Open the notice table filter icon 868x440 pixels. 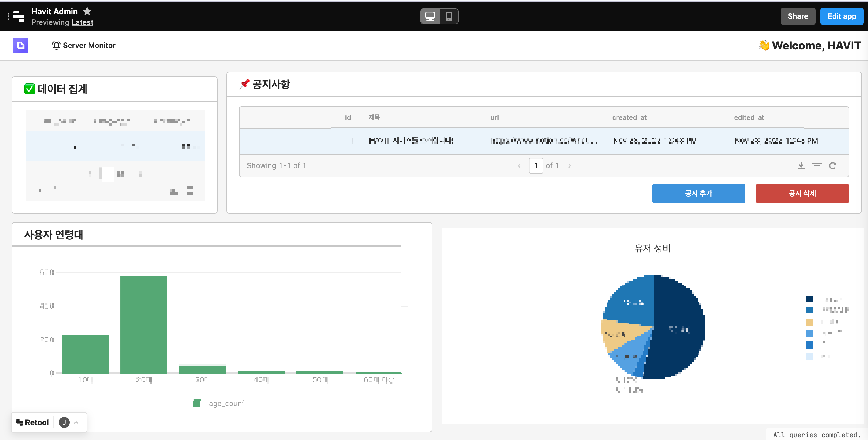click(817, 166)
